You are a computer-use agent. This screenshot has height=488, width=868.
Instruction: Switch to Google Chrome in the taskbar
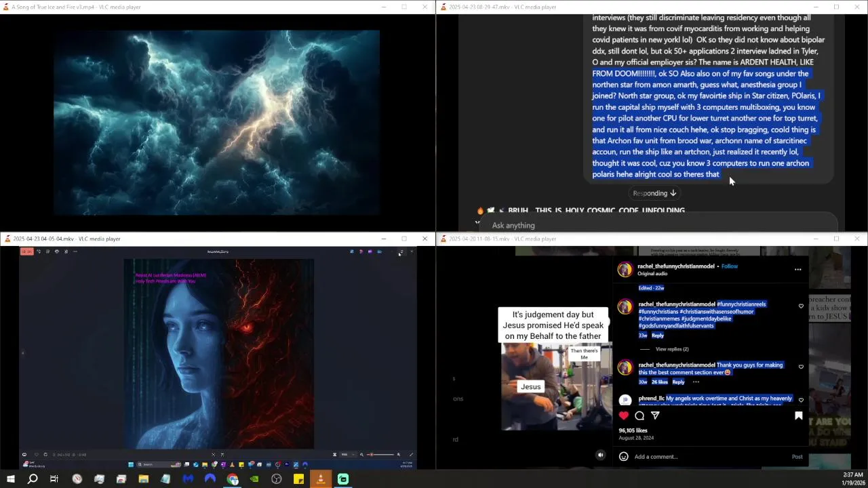coord(233,479)
